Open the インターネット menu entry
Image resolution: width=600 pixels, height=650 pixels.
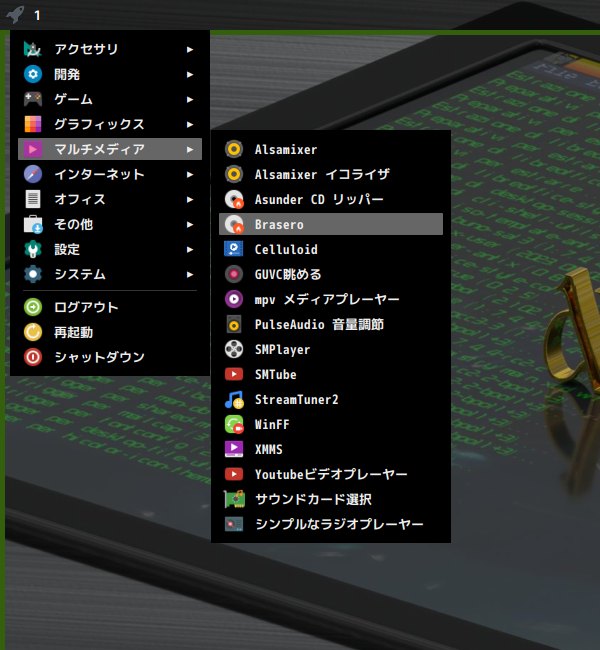(110, 174)
